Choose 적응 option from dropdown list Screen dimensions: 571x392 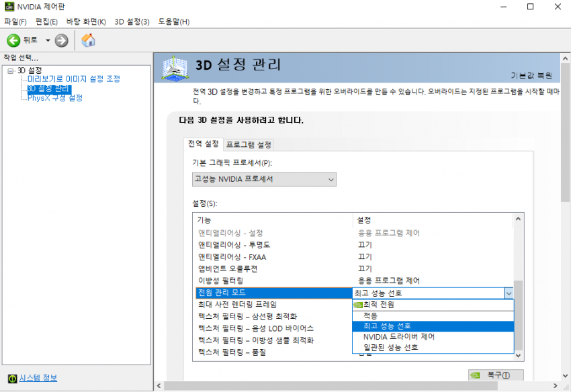433,315
